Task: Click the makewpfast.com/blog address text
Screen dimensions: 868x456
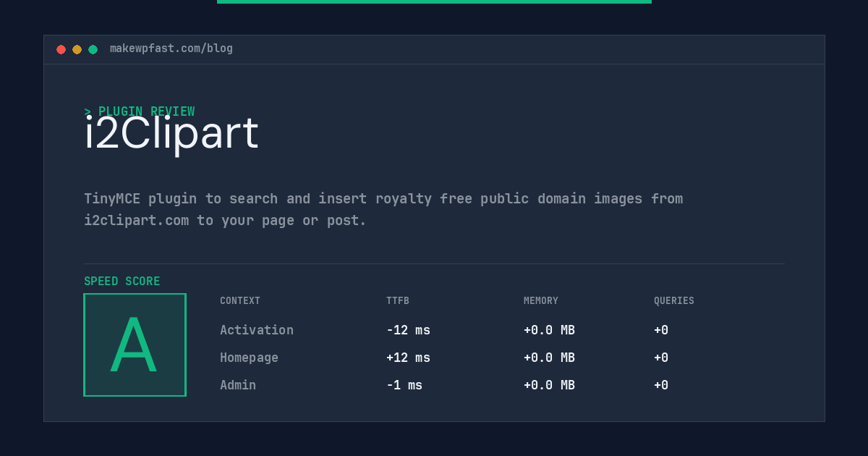Action: pyautogui.click(x=171, y=48)
